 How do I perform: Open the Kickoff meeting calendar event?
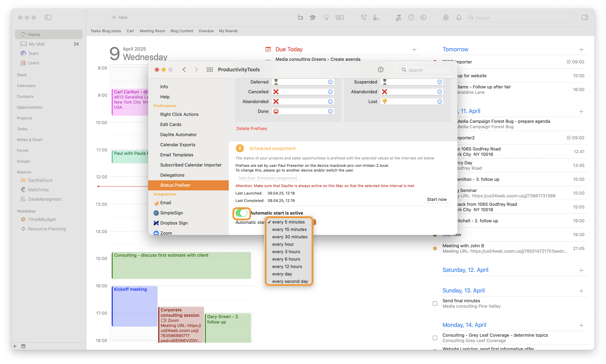134,306
